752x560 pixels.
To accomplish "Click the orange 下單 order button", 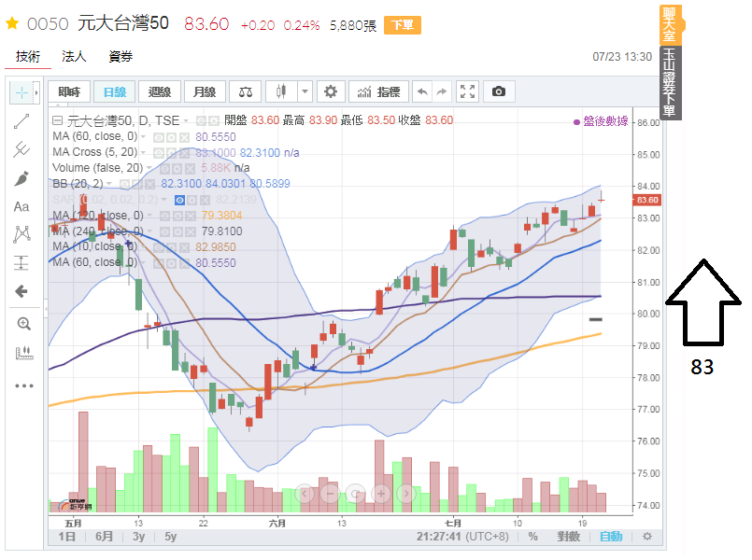I will click(x=403, y=25).
